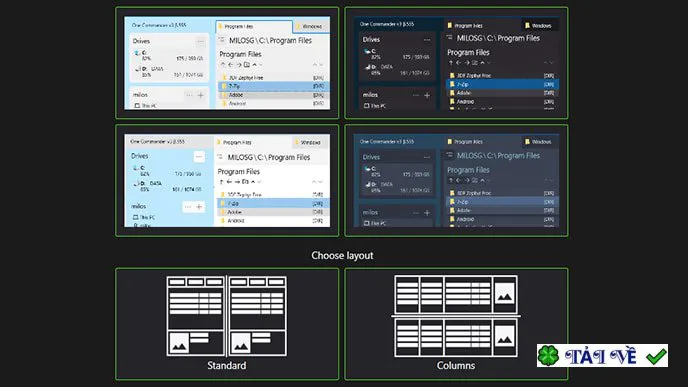
Task: Click the "milos" plus icon in the black theme preview
Action: coord(427,95)
